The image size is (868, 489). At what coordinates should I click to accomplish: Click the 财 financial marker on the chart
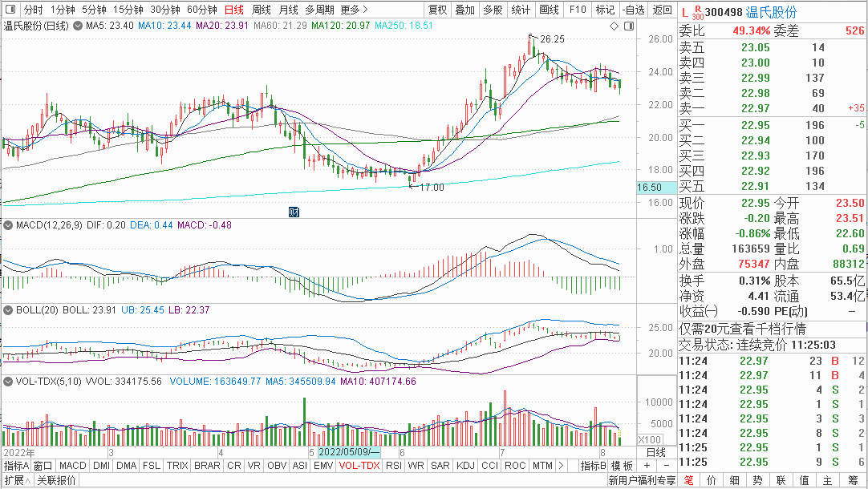294,212
